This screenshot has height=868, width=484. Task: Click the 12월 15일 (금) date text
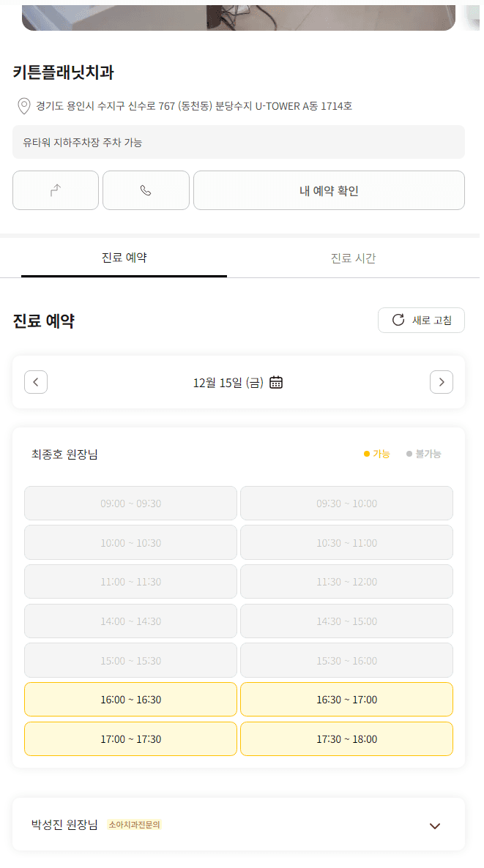[x=228, y=382]
